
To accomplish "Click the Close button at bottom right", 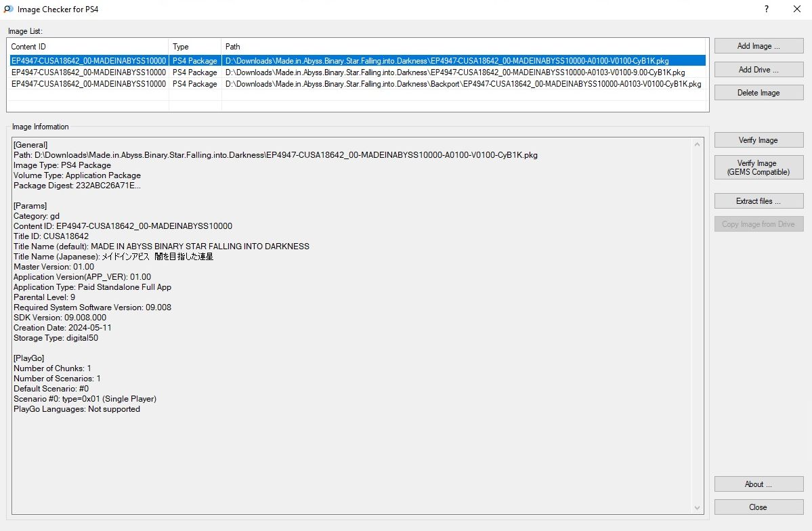I will [x=758, y=507].
